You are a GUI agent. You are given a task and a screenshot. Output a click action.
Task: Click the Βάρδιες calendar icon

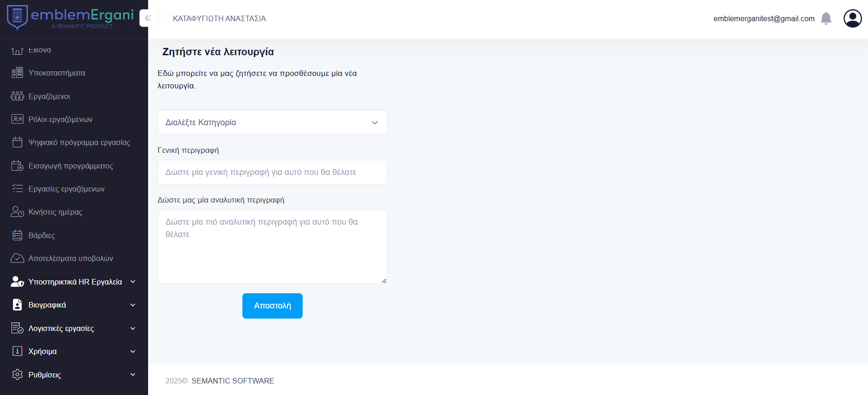tap(17, 235)
